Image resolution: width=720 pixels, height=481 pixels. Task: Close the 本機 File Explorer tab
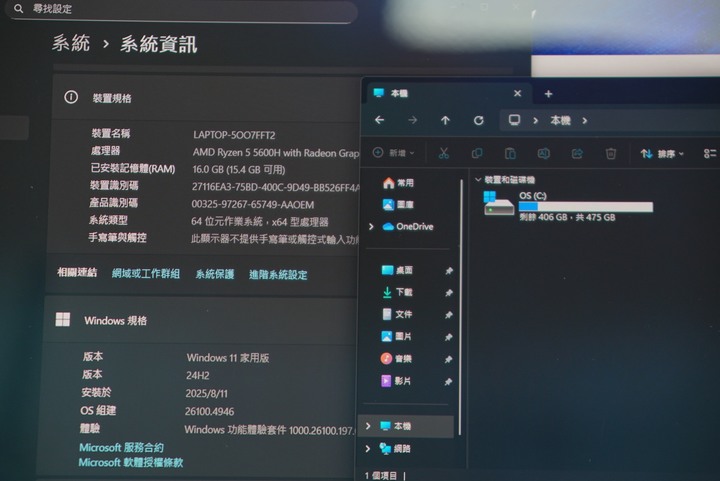click(518, 94)
